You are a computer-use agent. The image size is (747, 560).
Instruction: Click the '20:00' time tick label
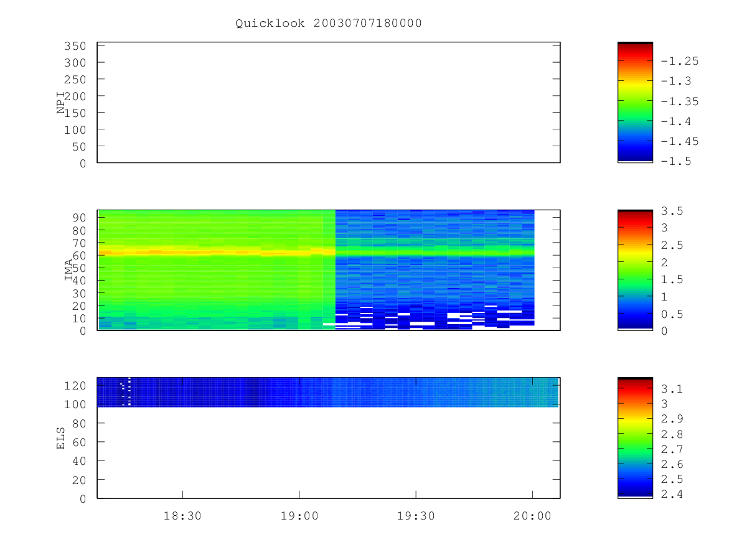(532, 516)
